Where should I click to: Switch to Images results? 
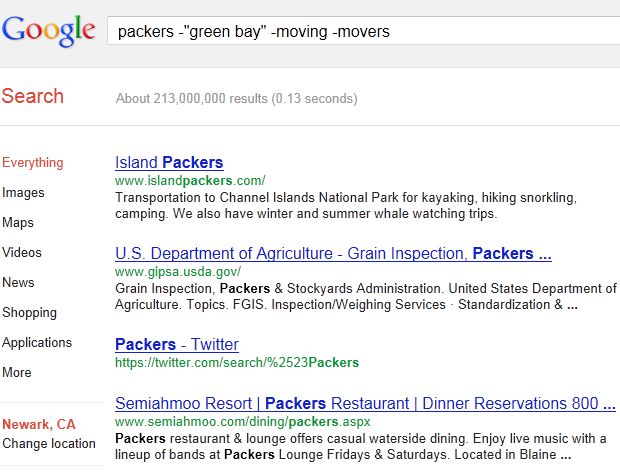point(23,192)
